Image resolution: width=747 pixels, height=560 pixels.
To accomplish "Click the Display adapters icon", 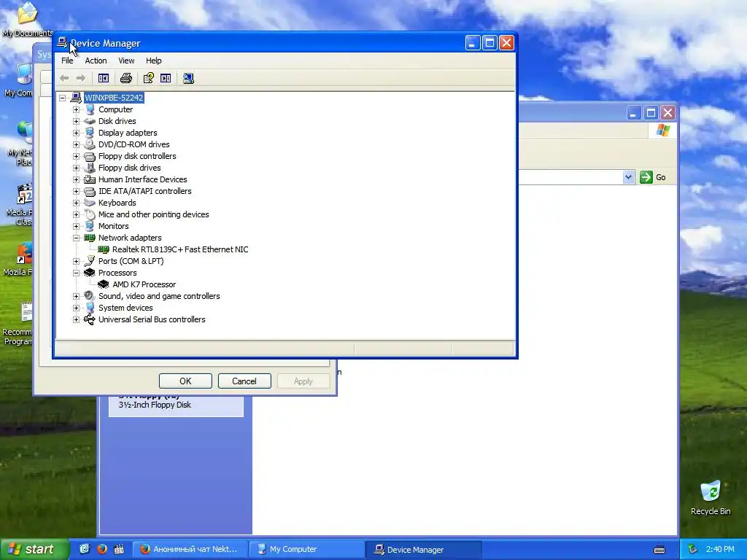I will point(90,133).
